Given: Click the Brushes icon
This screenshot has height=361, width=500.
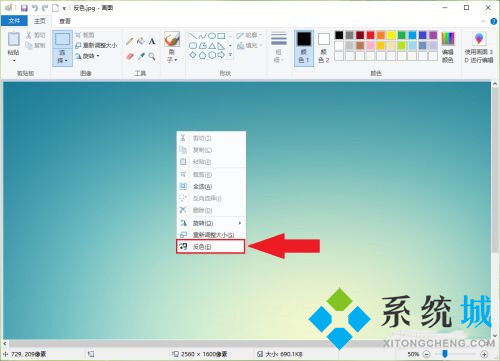Looking at the screenshot, I should 172,39.
